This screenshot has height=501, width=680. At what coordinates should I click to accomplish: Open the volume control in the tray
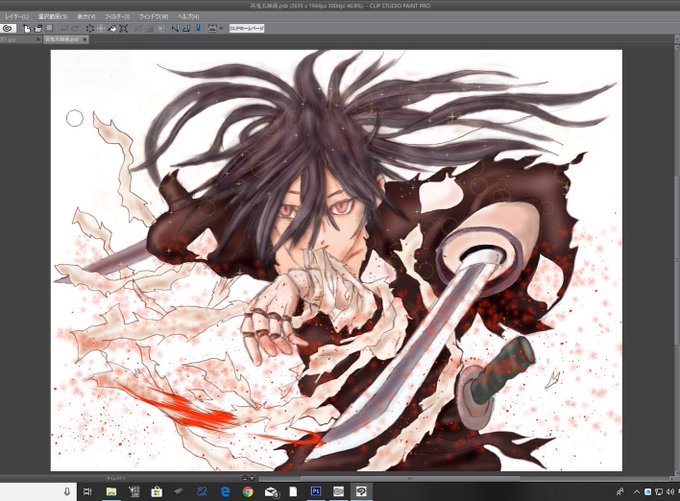click(670, 492)
